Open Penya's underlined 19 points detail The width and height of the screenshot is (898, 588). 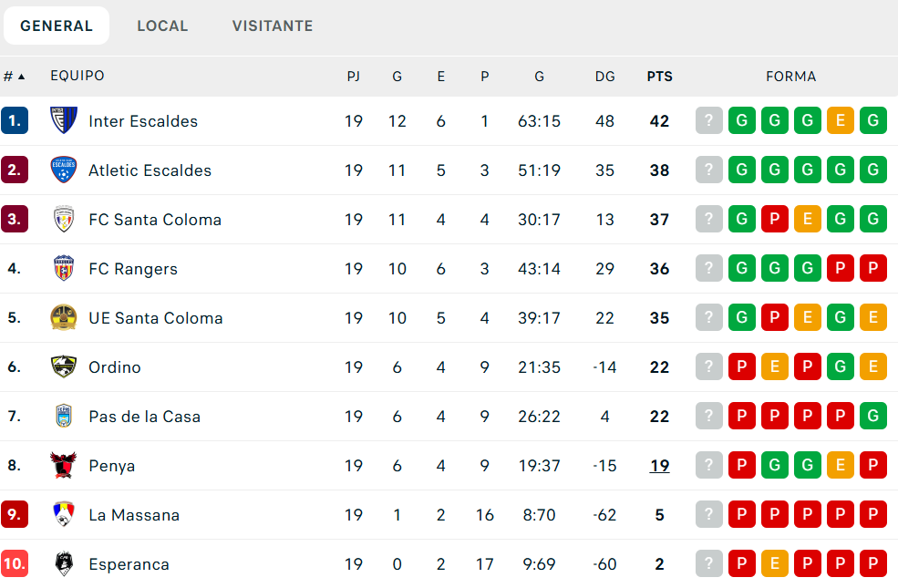pos(659,465)
